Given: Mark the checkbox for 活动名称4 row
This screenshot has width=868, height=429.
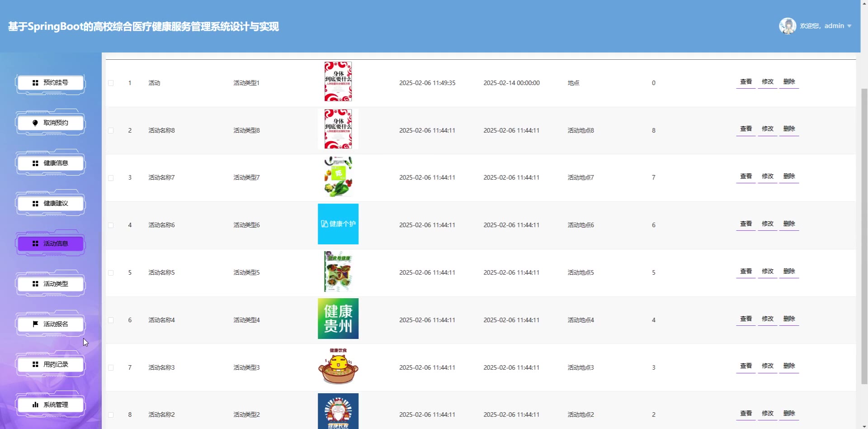Looking at the screenshot, I should (111, 320).
